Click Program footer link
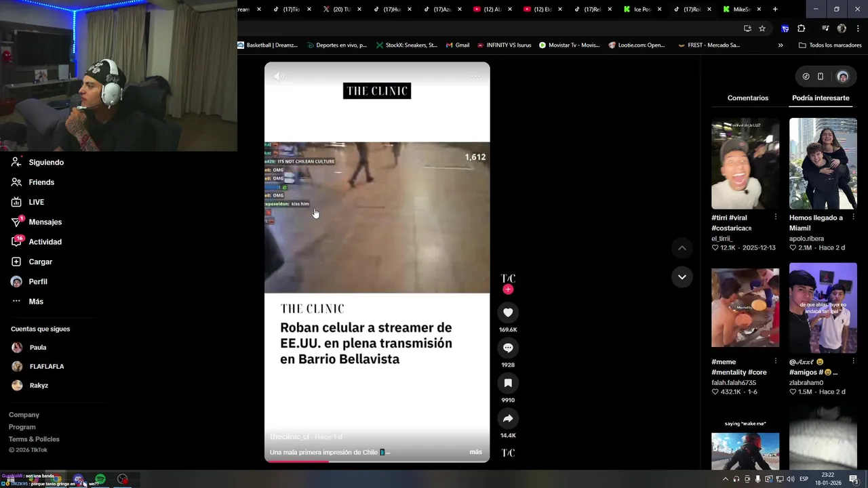Viewport: 868px width, 488px height. 22,427
